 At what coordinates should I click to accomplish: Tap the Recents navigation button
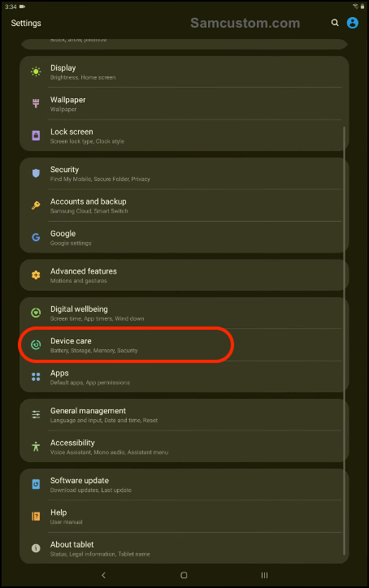(265, 575)
